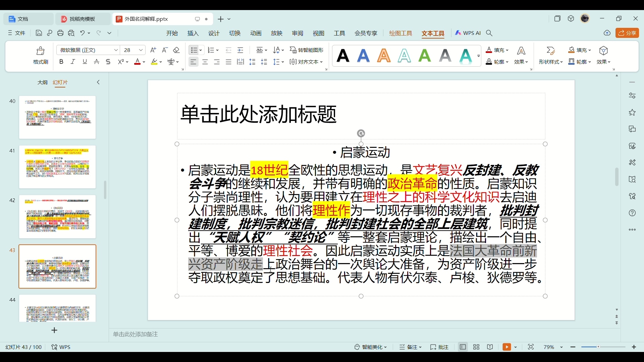Toggle underline formatting

[x=85, y=62]
